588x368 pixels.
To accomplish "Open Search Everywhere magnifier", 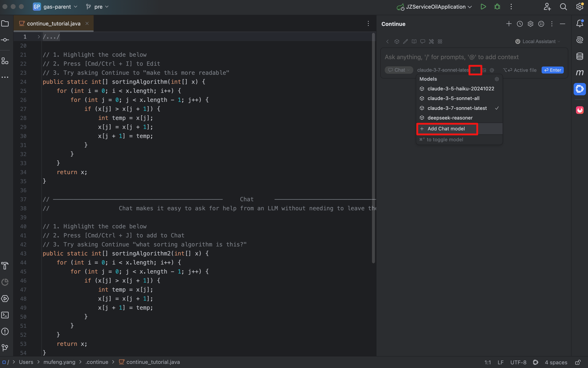I will point(564,7).
